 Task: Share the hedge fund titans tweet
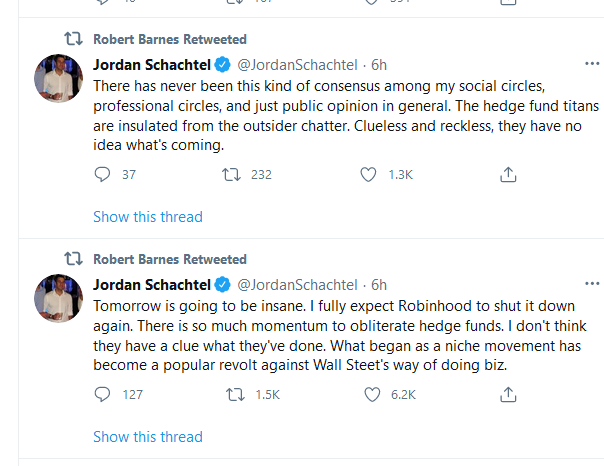point(507,175)
